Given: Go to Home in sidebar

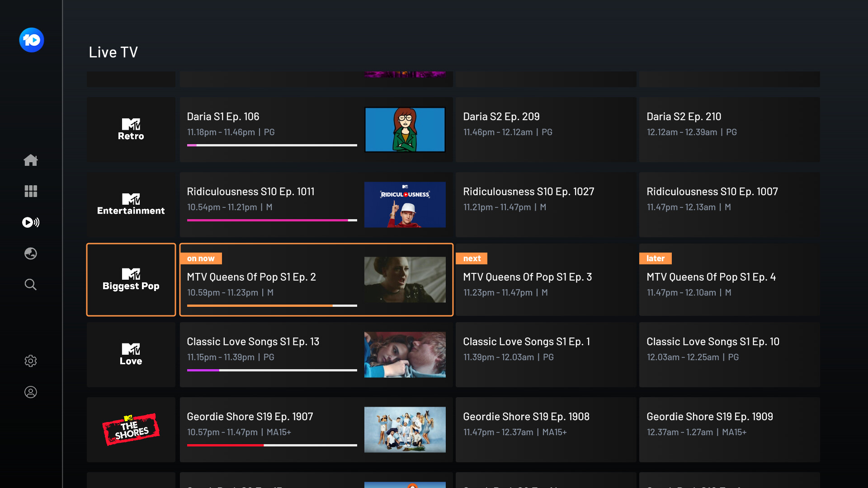Looking at the screenshot, I should coord(31,160).
